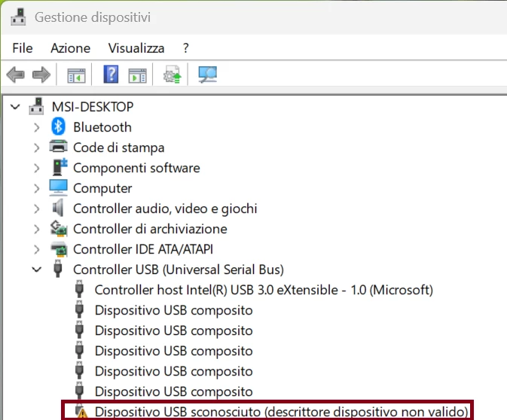Click the MSI-DESKTOP computer icon
This screenshot has width=507, height=420.
coord(36,106)
